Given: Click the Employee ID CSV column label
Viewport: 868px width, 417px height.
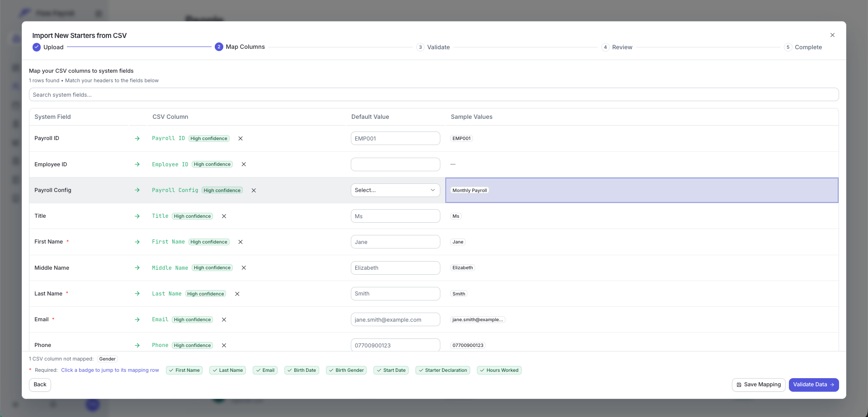Looking at the screenshot, I should pyautogui.click(x=170, y=164).
